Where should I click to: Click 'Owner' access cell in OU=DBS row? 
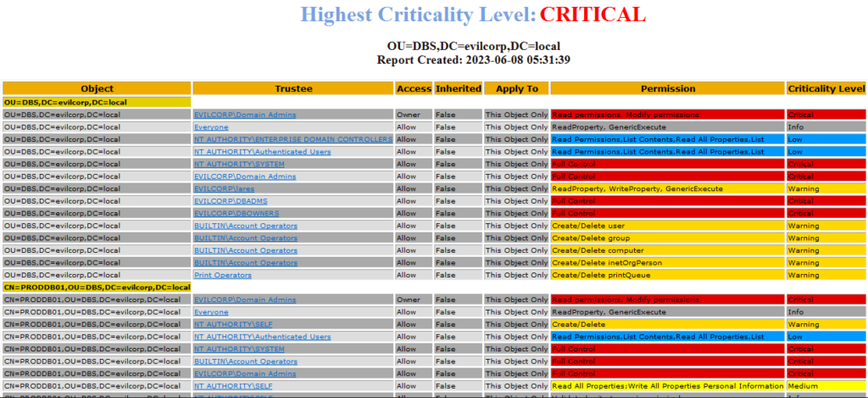tap(414, 115)
